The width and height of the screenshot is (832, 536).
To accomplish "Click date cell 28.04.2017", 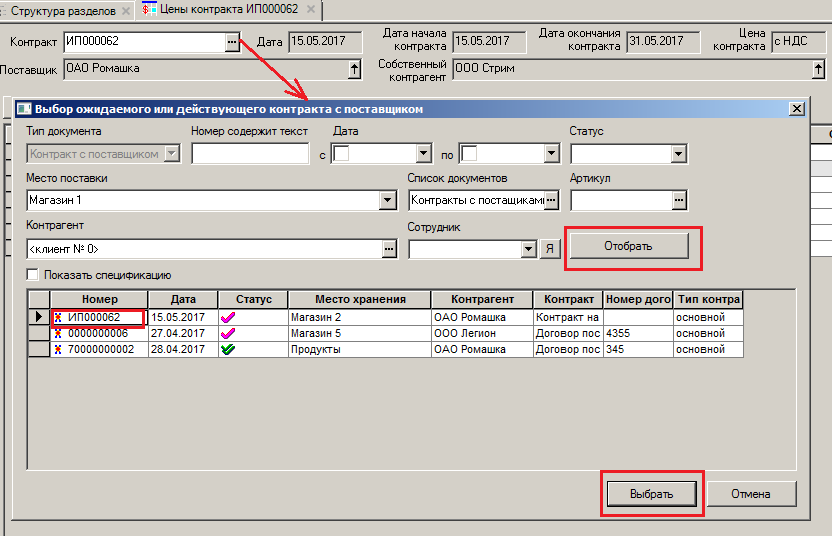I will click(183, 349).
